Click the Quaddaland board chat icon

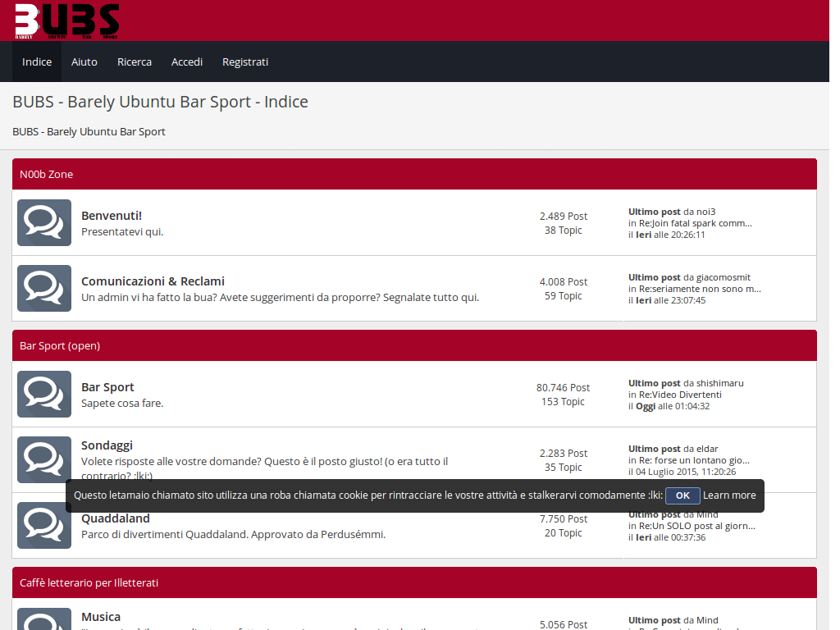44,526
